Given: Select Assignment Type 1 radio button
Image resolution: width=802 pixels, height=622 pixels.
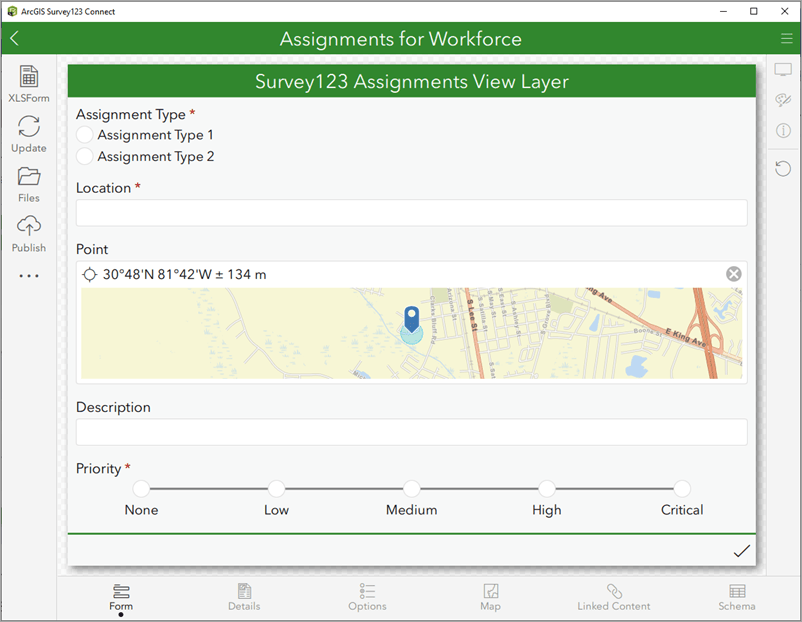Looking at the screenshot, I should [x=84, y=135].
